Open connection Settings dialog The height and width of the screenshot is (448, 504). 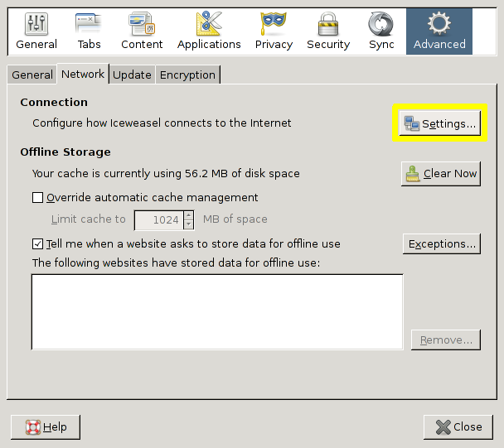(439, 123)
